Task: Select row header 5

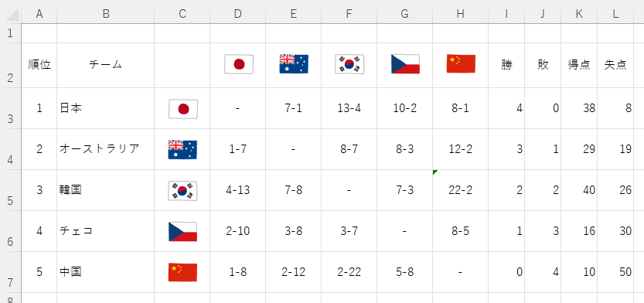Action: [10, 190]
